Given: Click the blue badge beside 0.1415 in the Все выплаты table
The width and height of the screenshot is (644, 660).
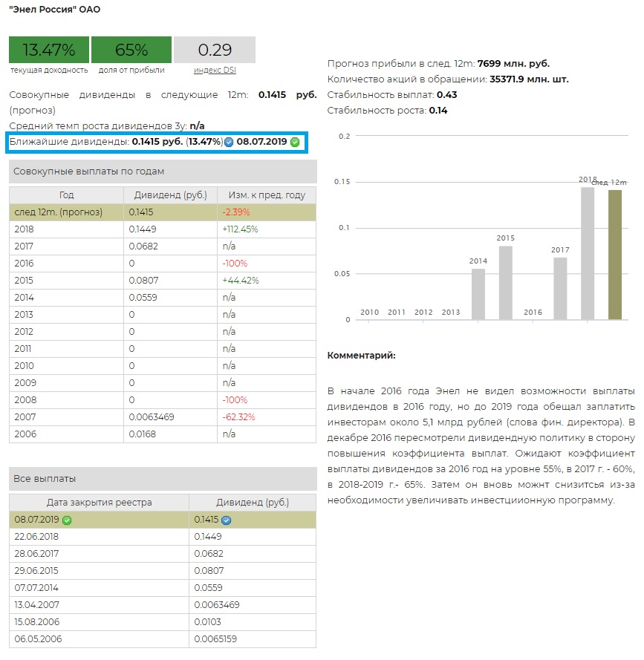Looking at the screenshot, I should pyautogui.click(x=226, y=520).
